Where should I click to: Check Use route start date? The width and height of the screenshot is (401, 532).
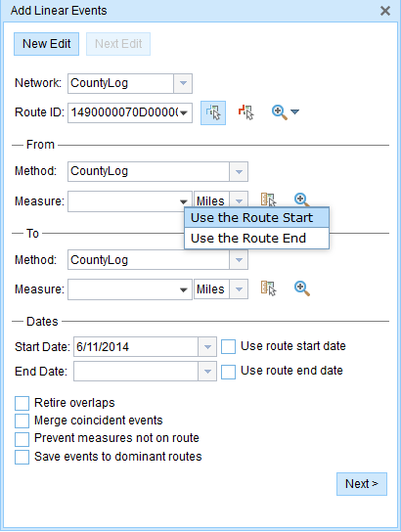pos(228,347)
